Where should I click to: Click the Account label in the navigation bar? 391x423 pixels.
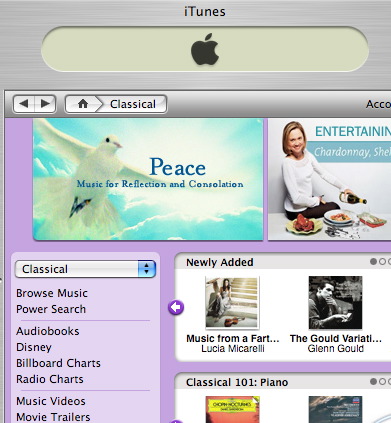pyautogui.click(x=378, y=104)
